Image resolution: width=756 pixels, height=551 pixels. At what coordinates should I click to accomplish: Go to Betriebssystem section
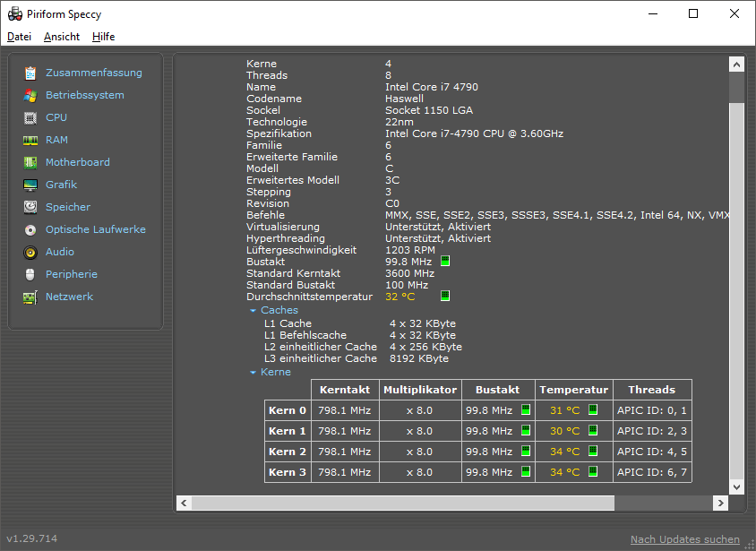point(85,96)
